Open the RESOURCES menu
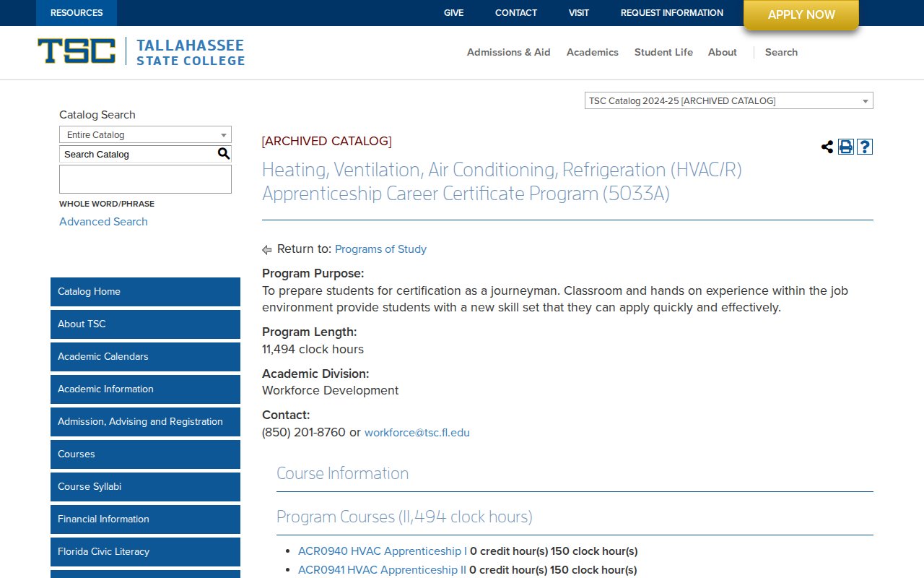This screenshot has width=924, height=578. point(76,12)
